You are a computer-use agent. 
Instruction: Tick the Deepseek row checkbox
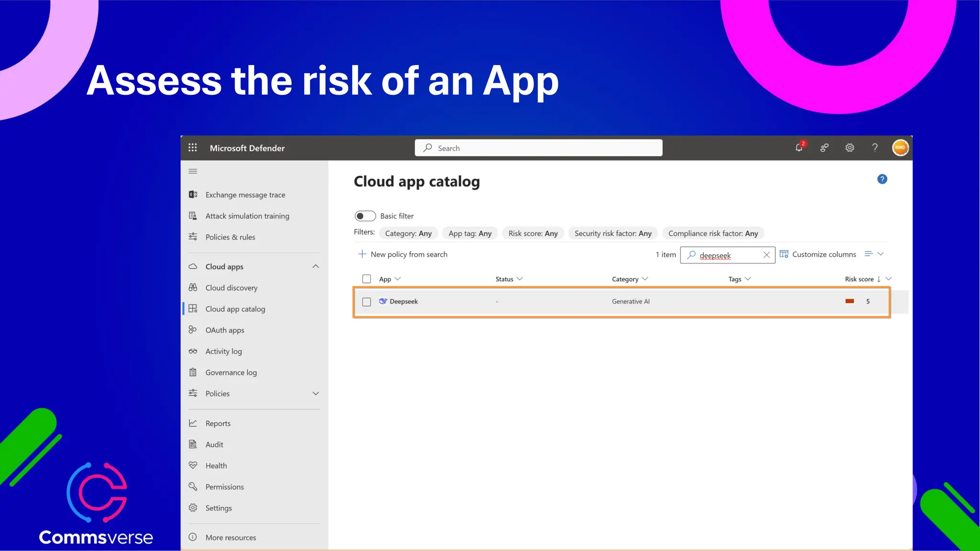(x=367, y=302)
